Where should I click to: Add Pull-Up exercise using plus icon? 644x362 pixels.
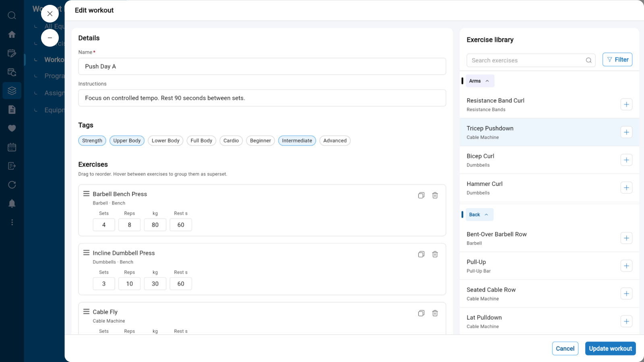coord(626,266)
